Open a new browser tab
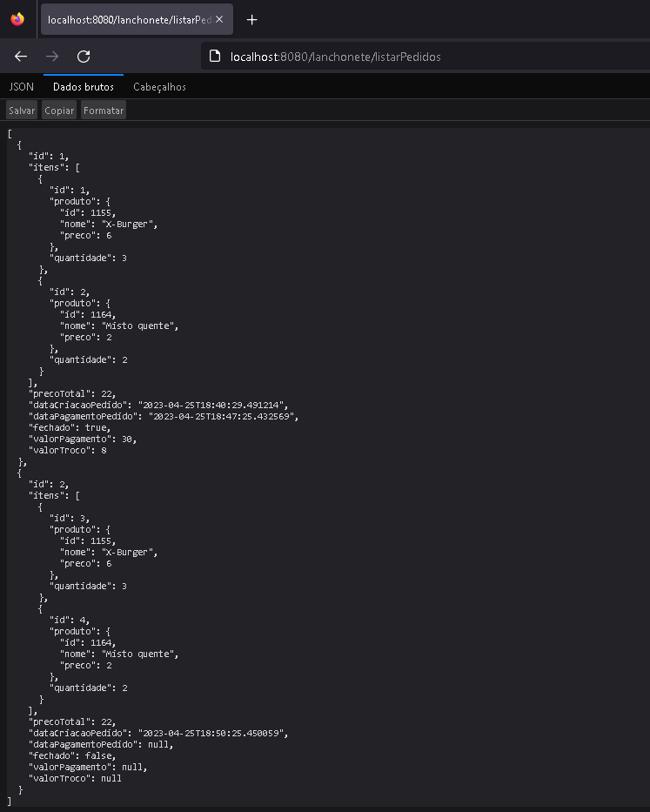Image resolution: width=650 pixels, height=812 pixels. click(x=252, y=17)
